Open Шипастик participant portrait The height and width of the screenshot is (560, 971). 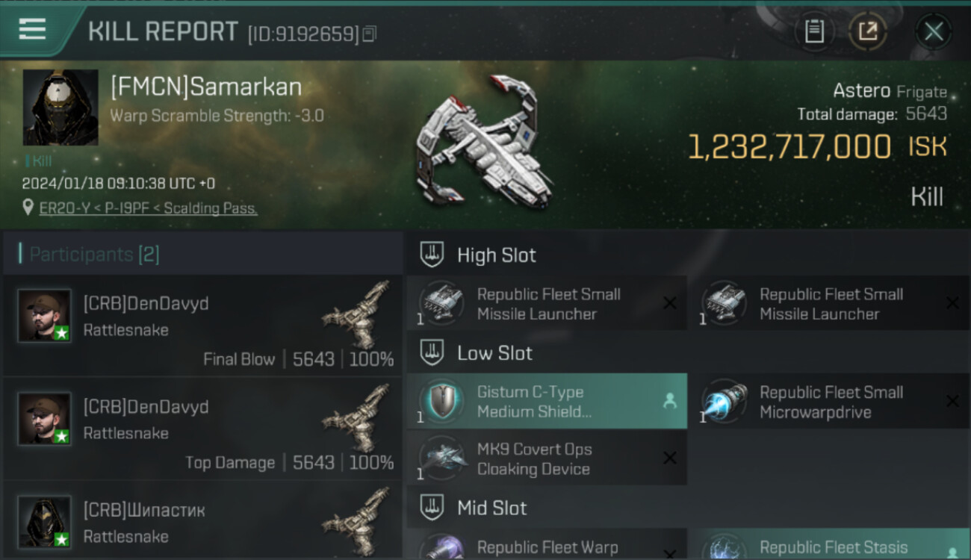45,521
